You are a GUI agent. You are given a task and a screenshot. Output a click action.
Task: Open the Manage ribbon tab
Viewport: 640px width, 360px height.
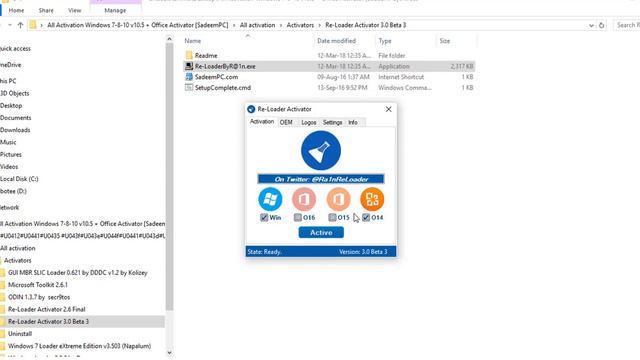(115, 10)
